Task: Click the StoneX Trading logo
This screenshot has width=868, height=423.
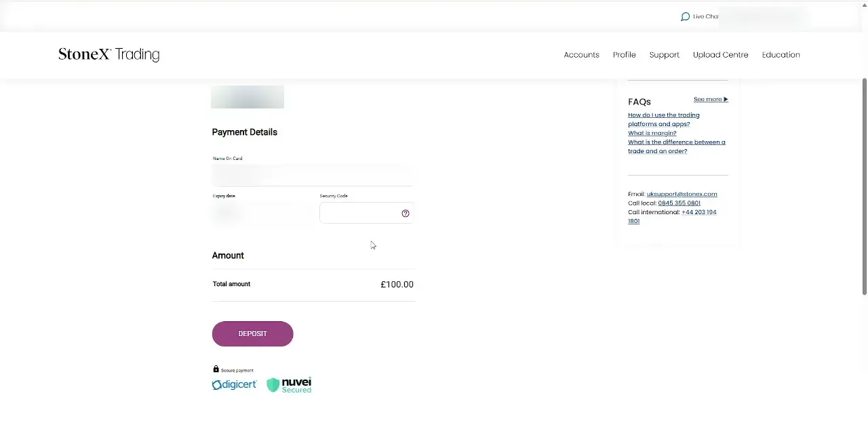Action: coord(108,54)
